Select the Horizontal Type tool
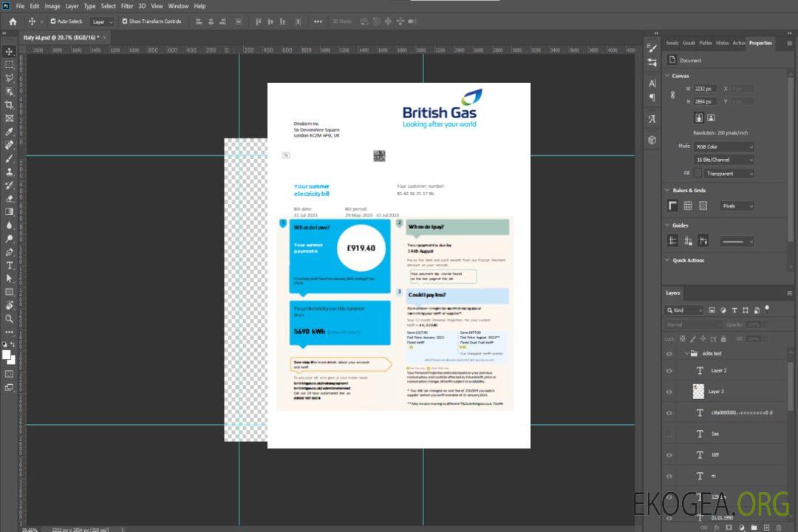This screenshot has height=532, width=798. point(10,265)
